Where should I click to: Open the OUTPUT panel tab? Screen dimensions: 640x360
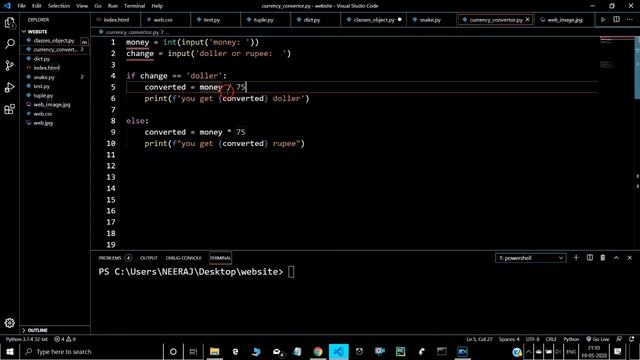pyautogui.click(x=149, y=258)
